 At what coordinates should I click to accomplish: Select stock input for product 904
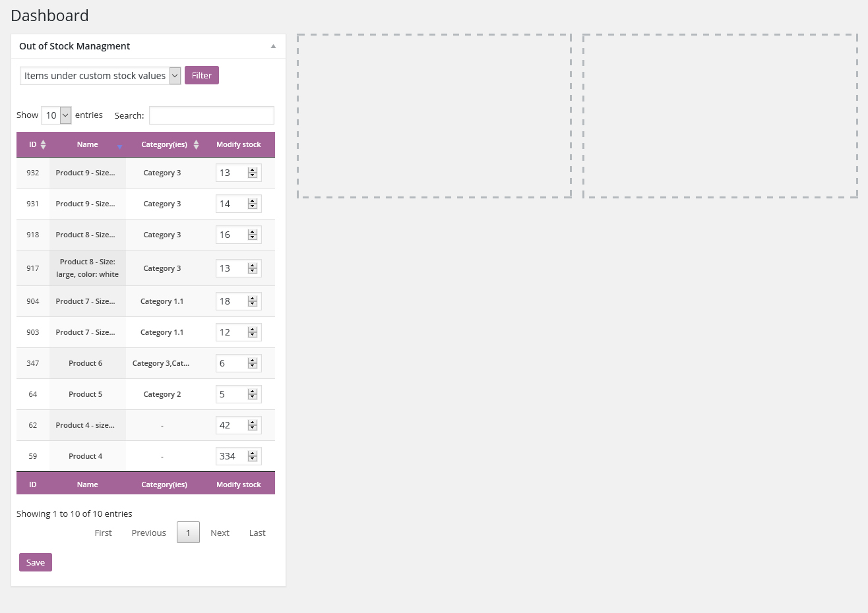tap(239, 301)
